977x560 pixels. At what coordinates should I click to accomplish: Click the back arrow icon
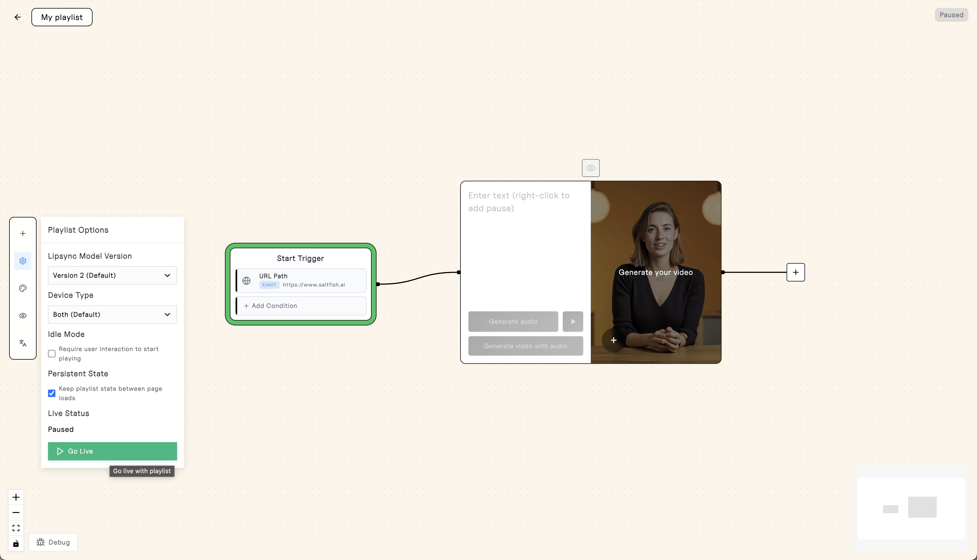[x=17, y=17]
